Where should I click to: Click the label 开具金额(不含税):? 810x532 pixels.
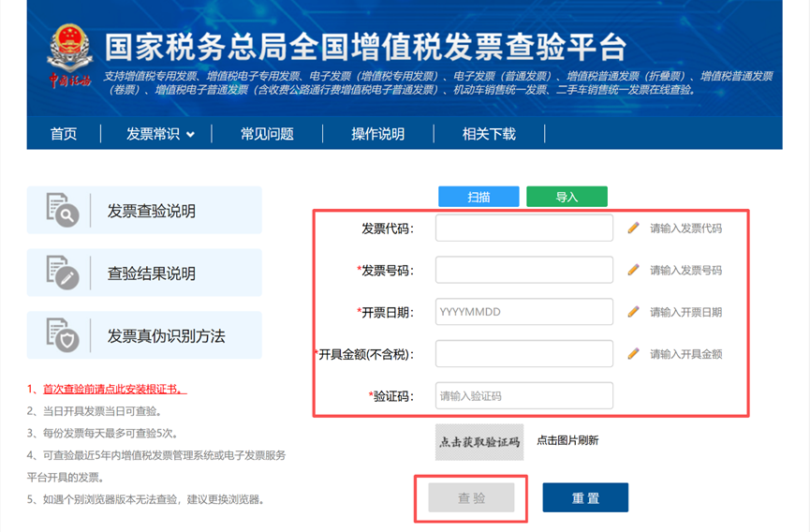point(364,354)
